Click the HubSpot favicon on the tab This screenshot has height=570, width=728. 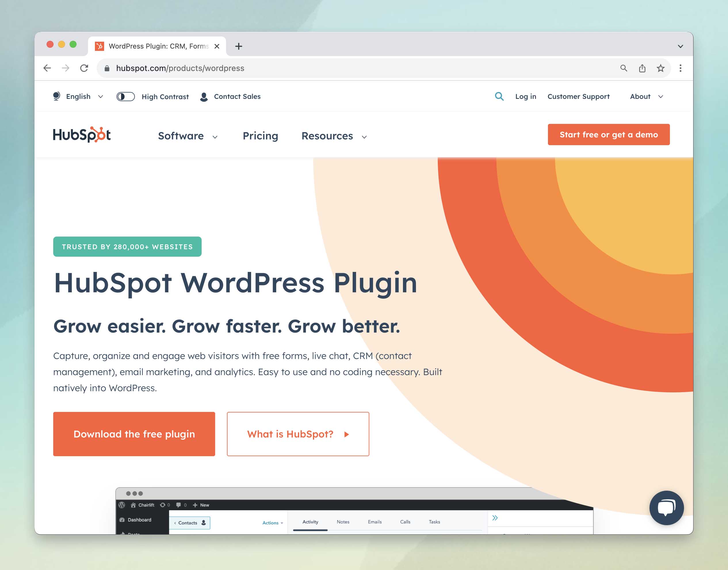(99, 46)
